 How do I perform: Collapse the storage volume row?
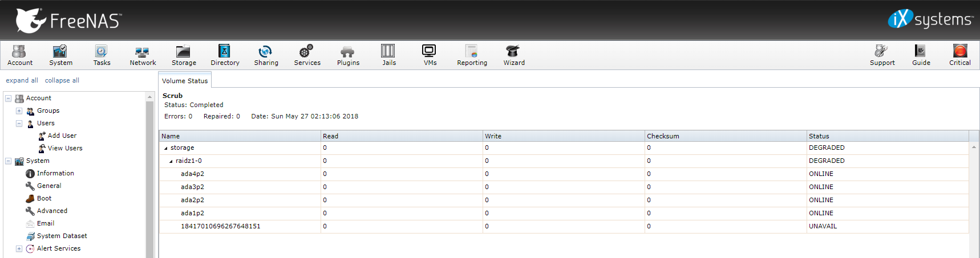(166, 148)
